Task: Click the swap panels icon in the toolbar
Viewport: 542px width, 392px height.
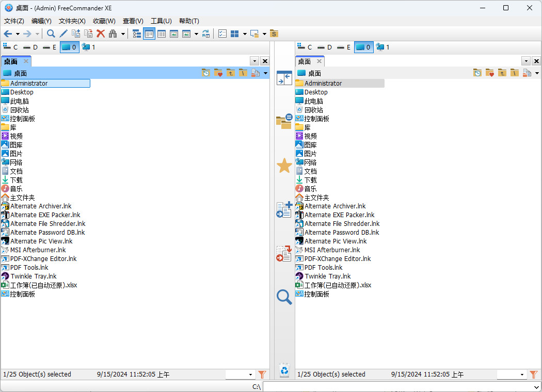Action: coord(205,34)
